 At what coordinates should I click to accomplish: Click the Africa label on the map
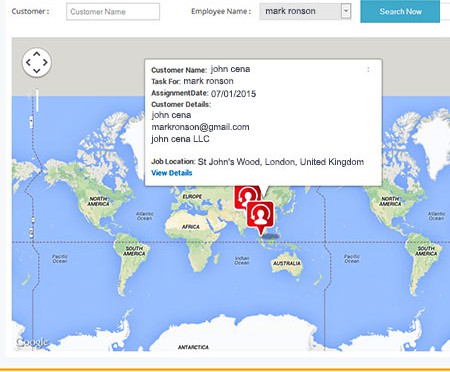(x=191, y=227)
